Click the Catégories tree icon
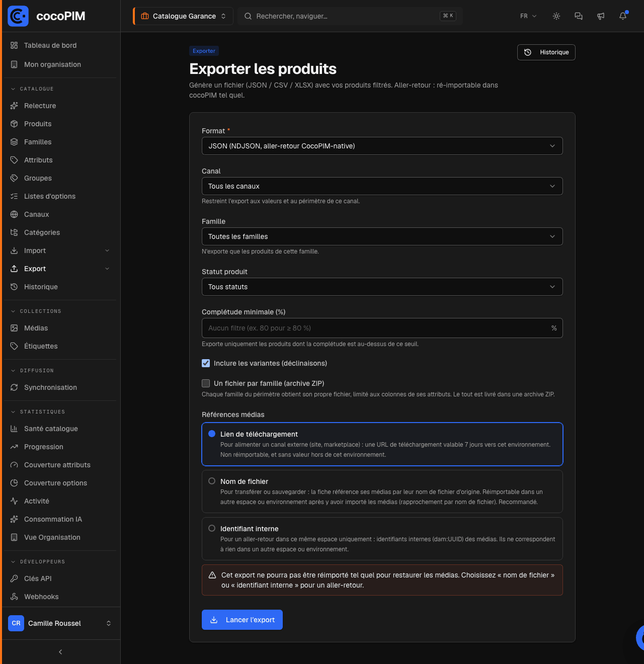 pos(14,232)
